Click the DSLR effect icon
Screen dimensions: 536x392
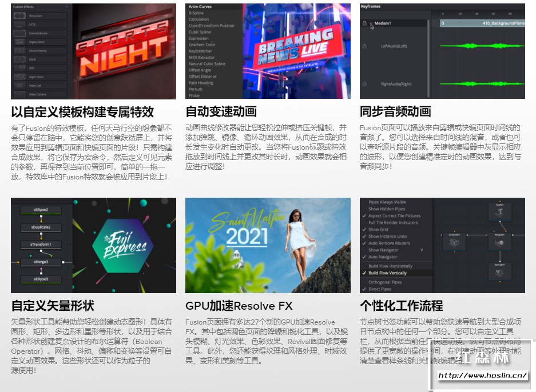(x=19, y=58)
